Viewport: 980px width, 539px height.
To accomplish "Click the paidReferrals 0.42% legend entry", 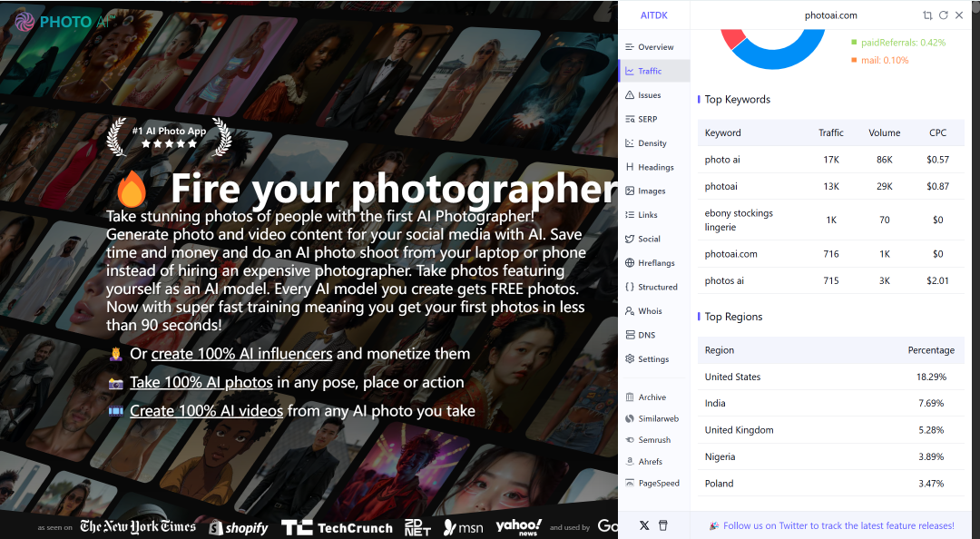I will [898, 43].
